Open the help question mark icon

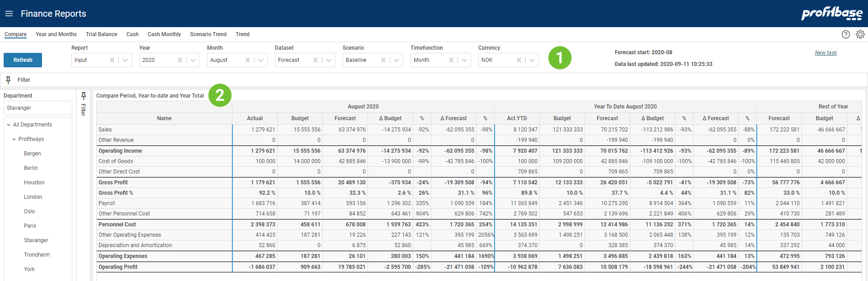pos(845,34)
